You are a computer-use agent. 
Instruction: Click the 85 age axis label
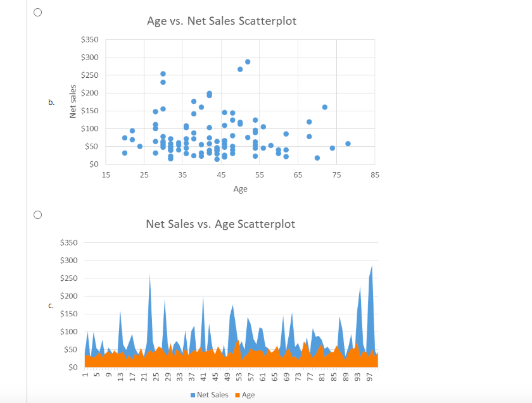pos(375,175)
